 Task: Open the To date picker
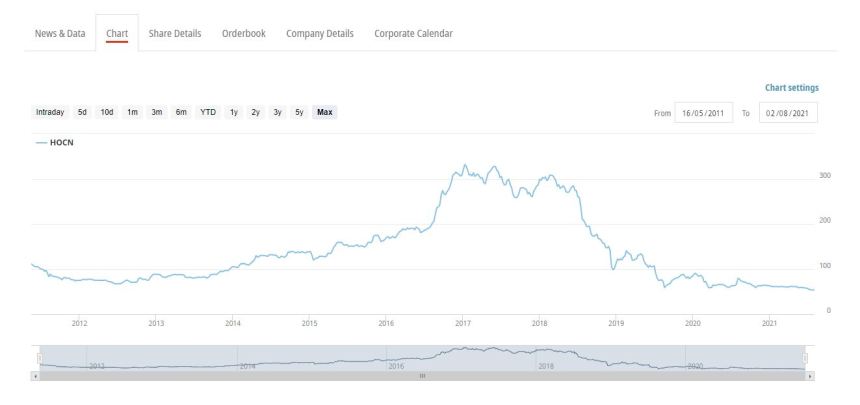789,113
